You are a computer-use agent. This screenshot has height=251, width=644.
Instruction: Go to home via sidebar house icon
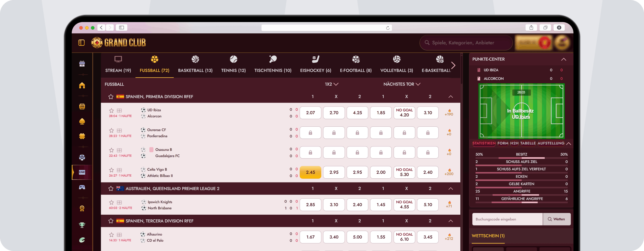coord(82,85)
